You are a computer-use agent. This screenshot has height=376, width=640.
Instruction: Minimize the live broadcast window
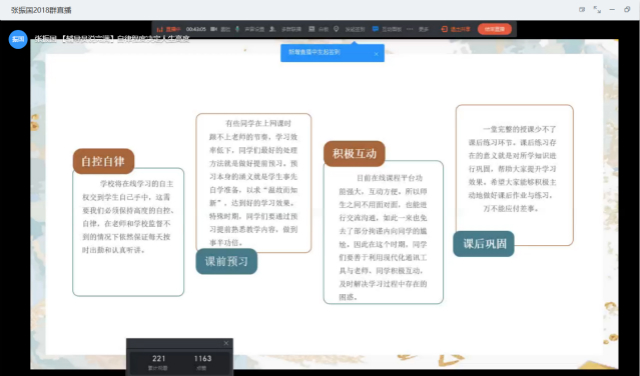[612, 9]
